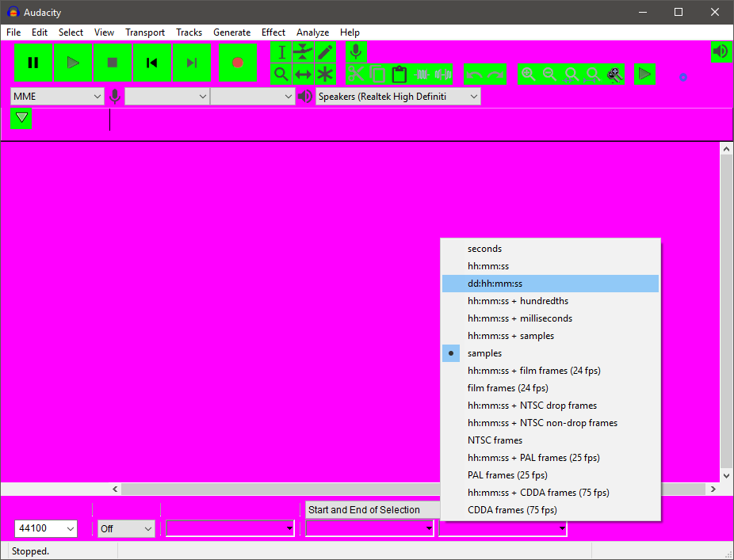This screenshot has width=734, height=560.
Task: Choose 'hh:mm:ss + samples' format
Action: [550, 336]
